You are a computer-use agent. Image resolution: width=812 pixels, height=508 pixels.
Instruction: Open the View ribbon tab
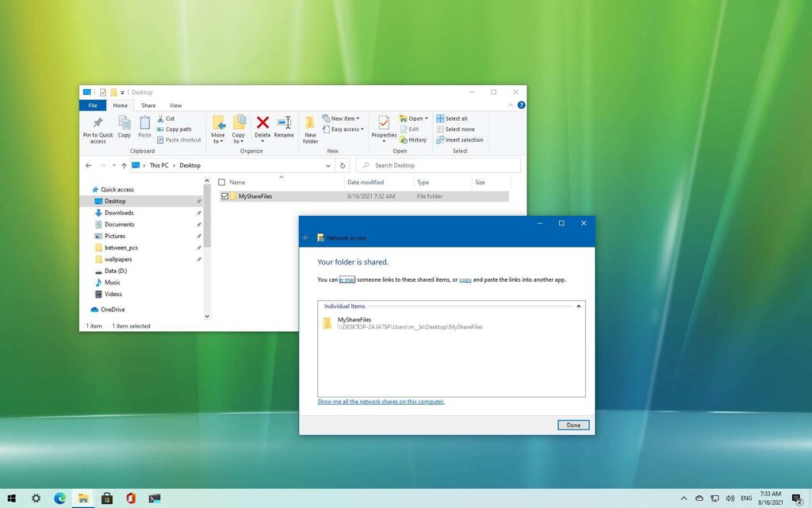pyautogui.click(x=176, y=105)
